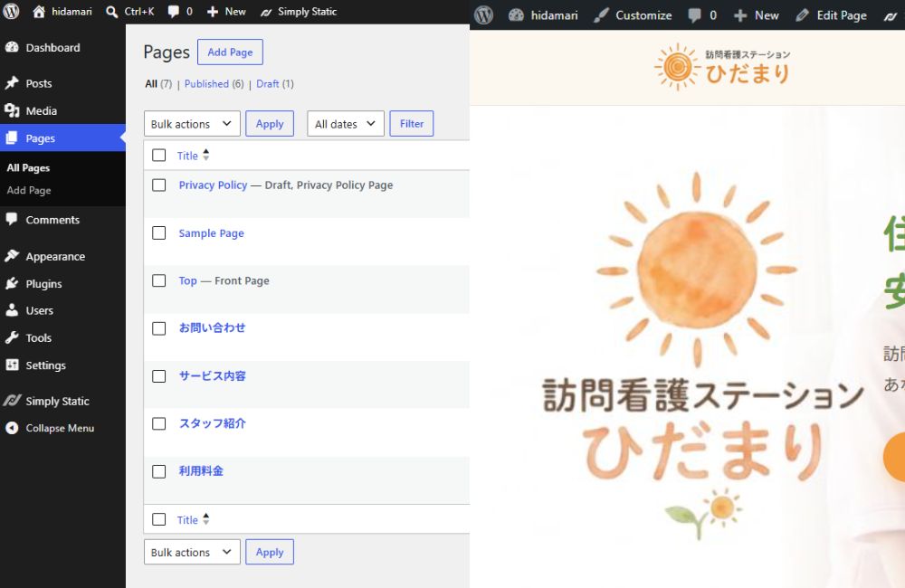Viewport: 905px width, 588px height.
Task: Check the スタッフ紹介 row checkbox
Action: pos(158,423)
